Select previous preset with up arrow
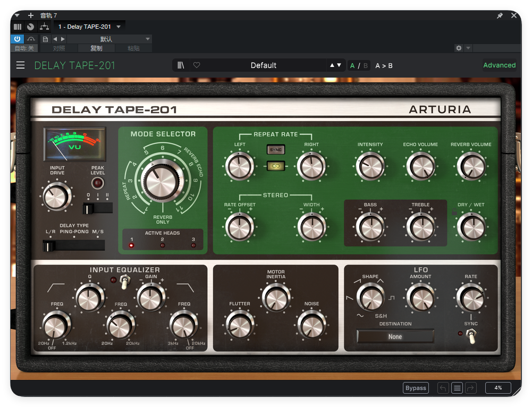The height and width of the screenshot is (407, 532). (332, 65)
